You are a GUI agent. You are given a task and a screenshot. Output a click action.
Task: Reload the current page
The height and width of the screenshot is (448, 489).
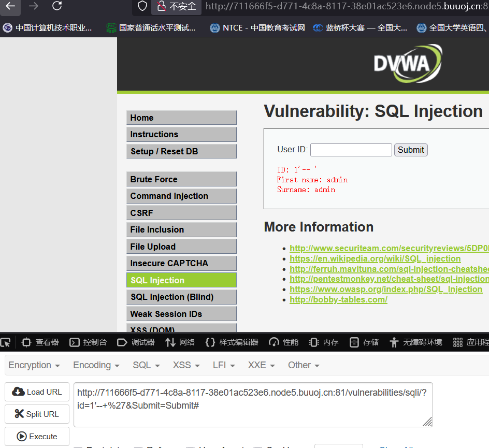coord(57,6)
